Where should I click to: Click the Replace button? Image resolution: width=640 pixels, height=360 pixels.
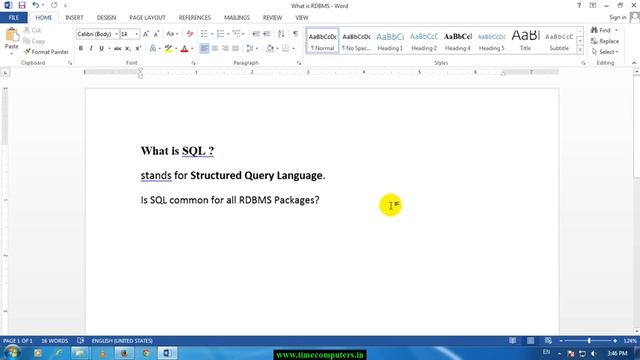coord(605,41)
